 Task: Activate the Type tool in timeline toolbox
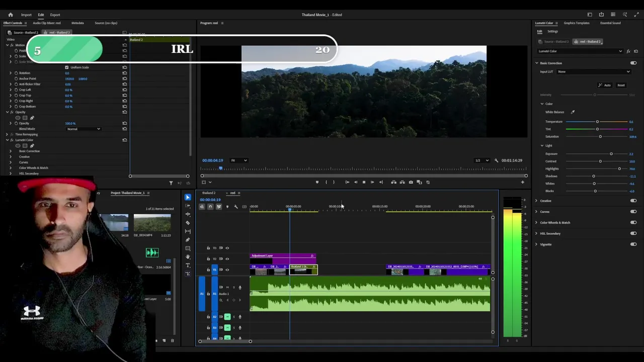[188, 265]
